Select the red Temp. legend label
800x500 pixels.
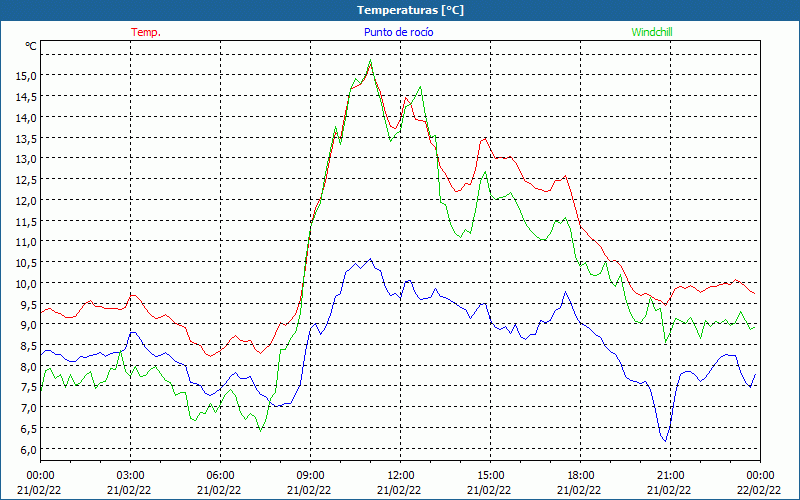click(146, 32)
